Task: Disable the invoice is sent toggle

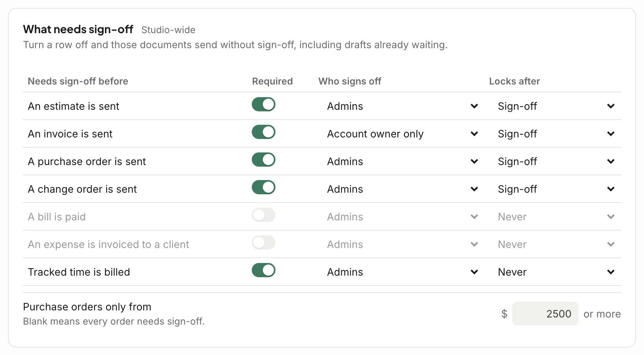Action: coord(264,132)
